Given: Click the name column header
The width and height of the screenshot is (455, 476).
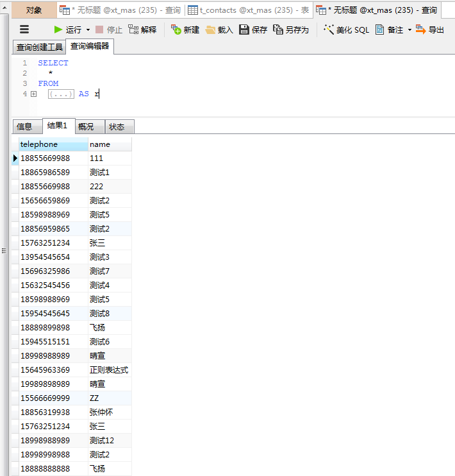Looking at the screenshot, I should coord(110,144).
